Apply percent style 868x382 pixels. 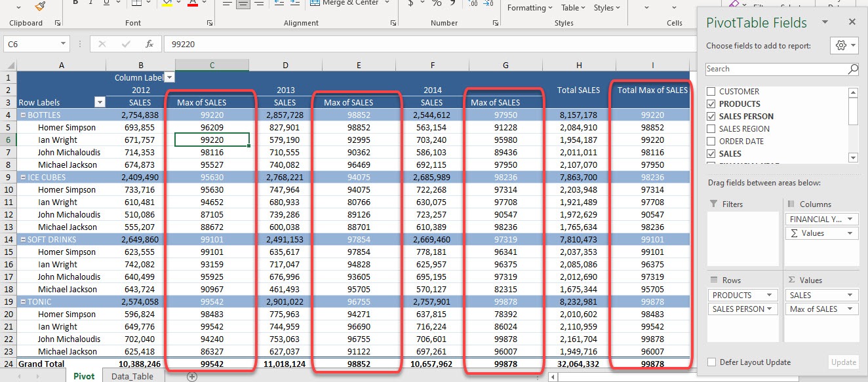tap(437, 3)
